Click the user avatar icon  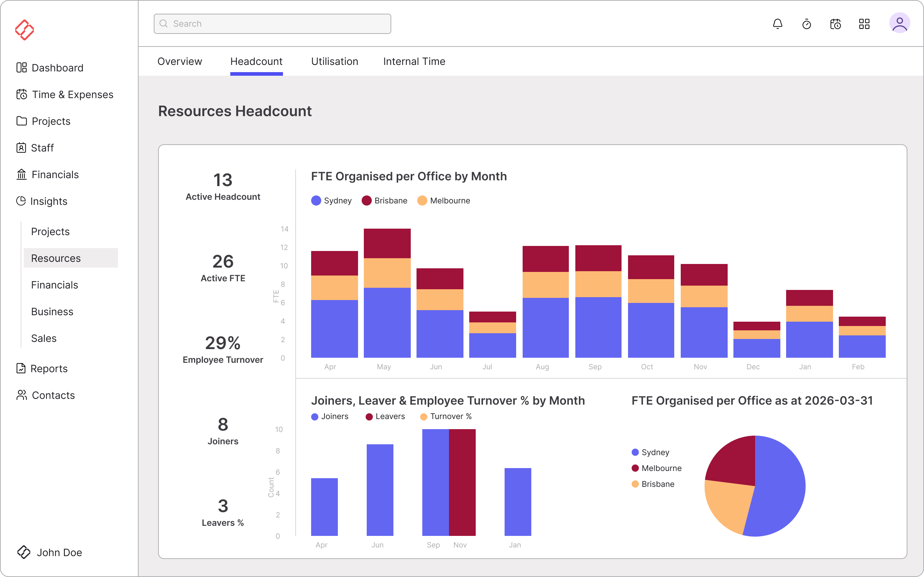pos(899,23)
